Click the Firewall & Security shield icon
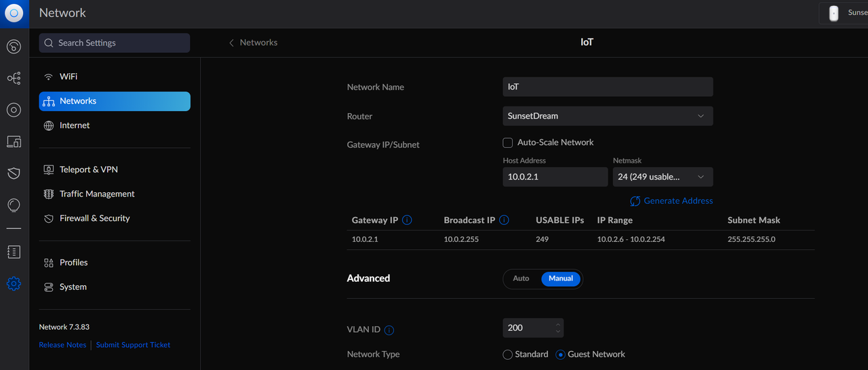The height and width of the screenshot is (370, 868). (49, 218)
